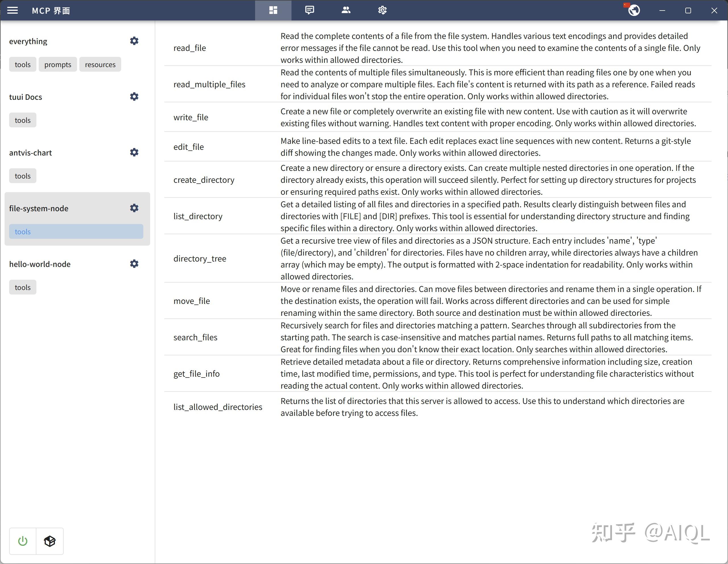Open the hamburger menu
Image resolution: width=728 pixels, height=564 pixels.
(x=12, y=10)
